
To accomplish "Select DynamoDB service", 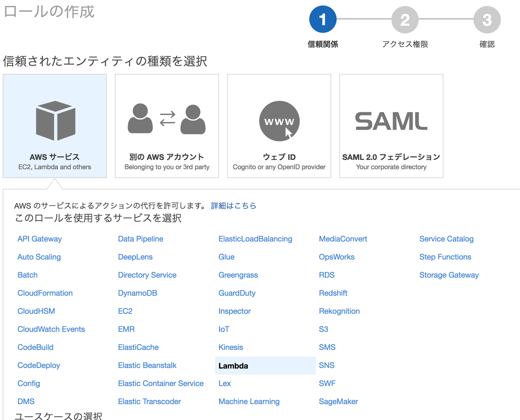I will click(x=138, y=293).
